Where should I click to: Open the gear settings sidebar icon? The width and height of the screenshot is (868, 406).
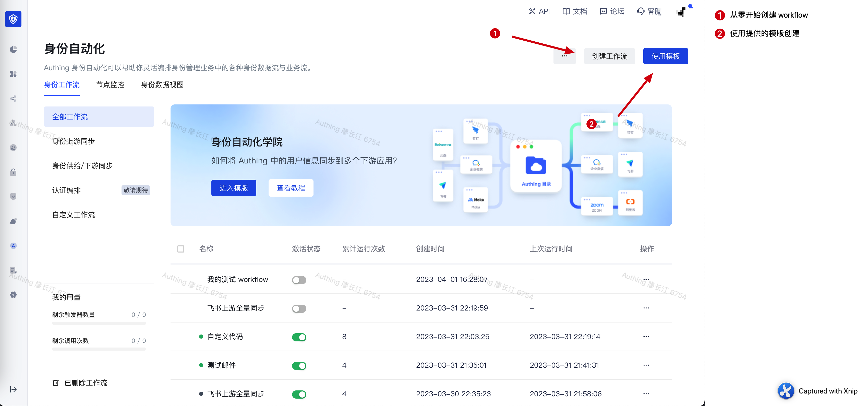coord(13,295)
